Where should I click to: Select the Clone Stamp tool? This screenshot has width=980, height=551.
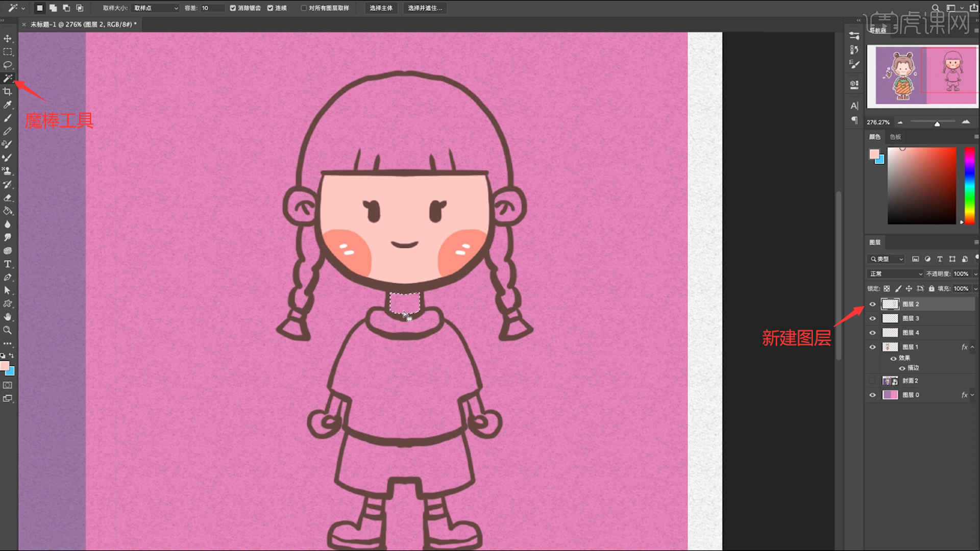point(8,171)
